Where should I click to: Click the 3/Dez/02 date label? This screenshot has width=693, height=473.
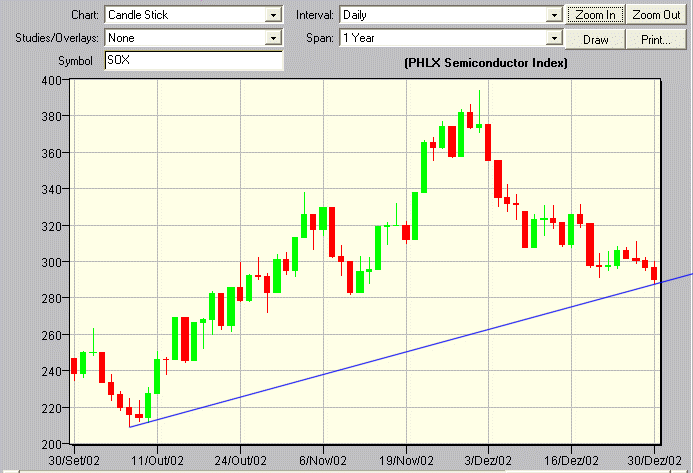pyautogui.click(x=488, y=461)
